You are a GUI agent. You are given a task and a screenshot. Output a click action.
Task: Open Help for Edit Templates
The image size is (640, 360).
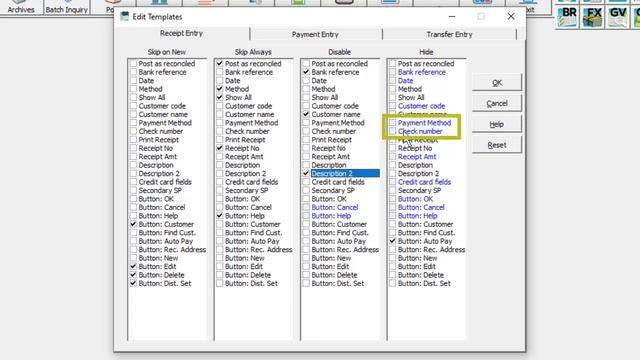click(497, 124)
